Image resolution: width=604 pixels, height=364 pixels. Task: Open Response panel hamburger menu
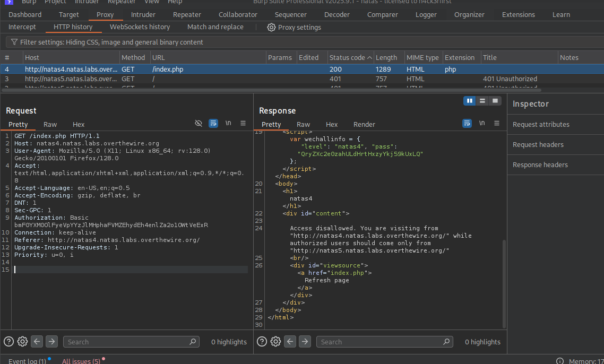[497, 123]
